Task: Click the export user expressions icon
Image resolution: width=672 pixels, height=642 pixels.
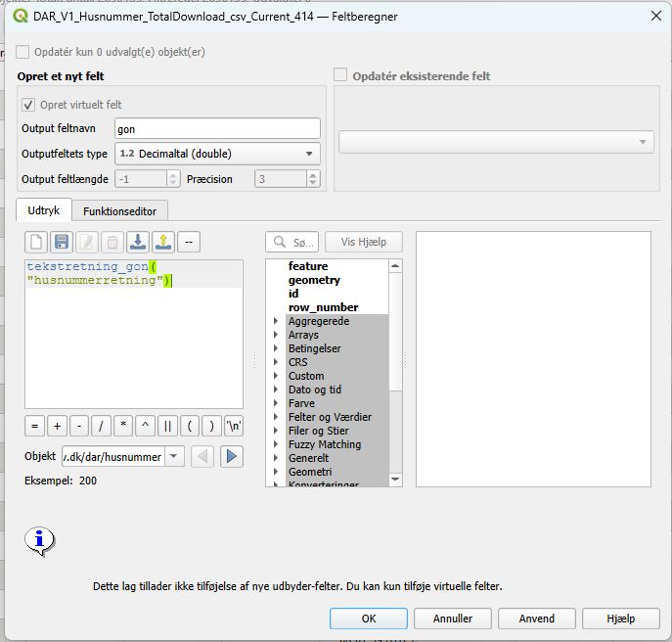Action: 162,242
